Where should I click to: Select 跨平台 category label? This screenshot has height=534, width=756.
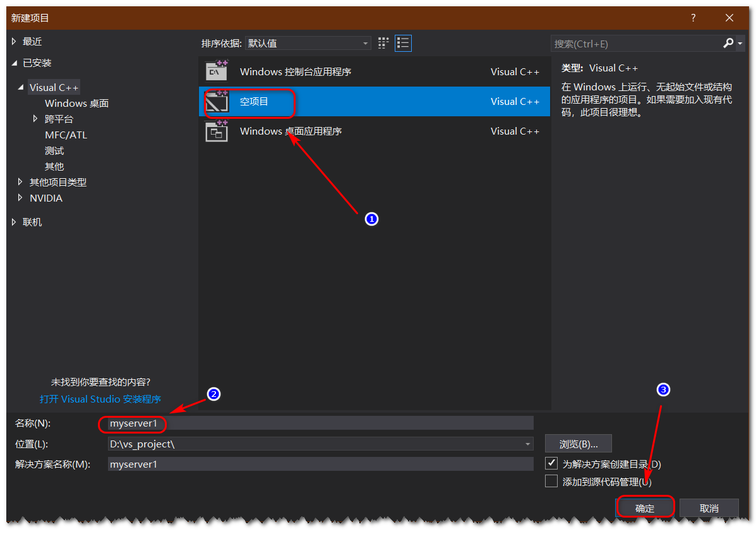(59, 119)
